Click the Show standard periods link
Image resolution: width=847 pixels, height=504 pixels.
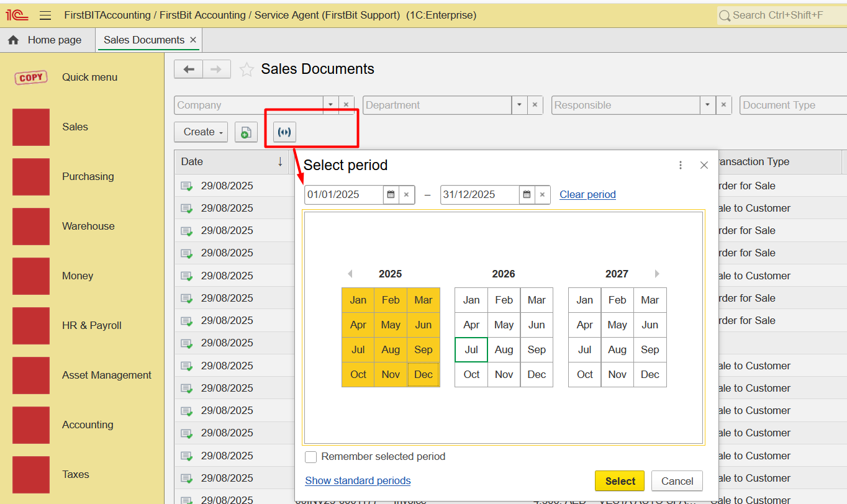point(358,481)
